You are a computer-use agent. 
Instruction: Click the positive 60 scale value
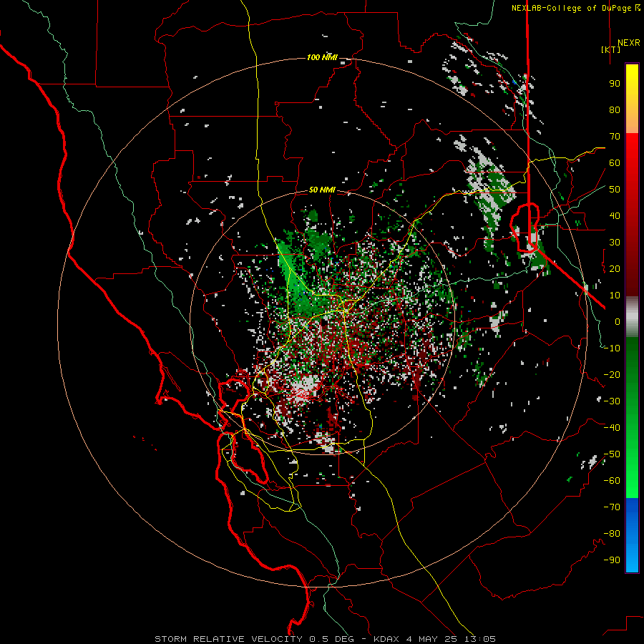pyautogui.click(x=615, y=163)
